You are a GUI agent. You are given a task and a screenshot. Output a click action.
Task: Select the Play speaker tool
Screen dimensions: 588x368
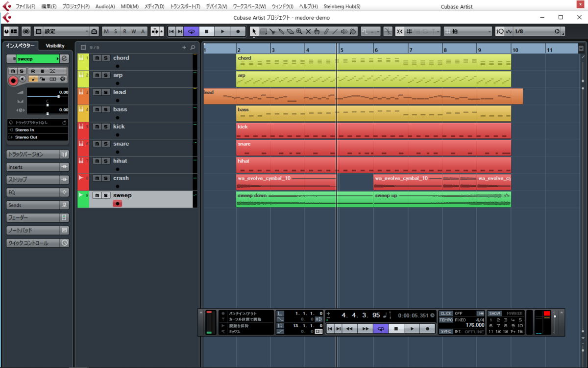(344, 31)
